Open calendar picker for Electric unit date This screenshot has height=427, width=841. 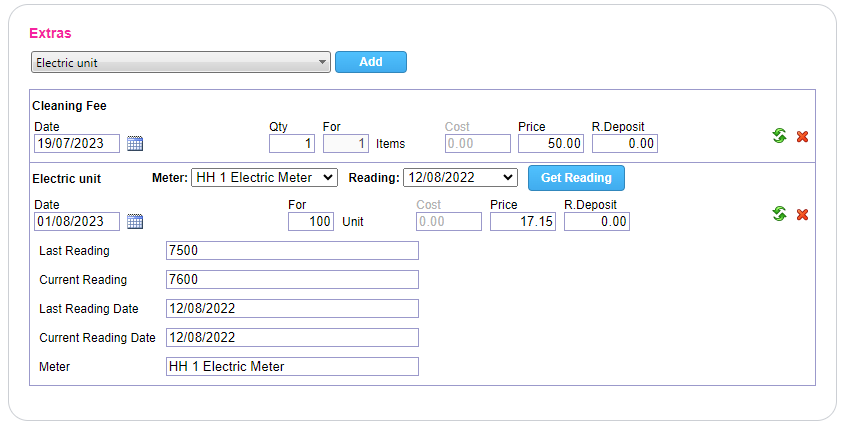coord(135,221)
